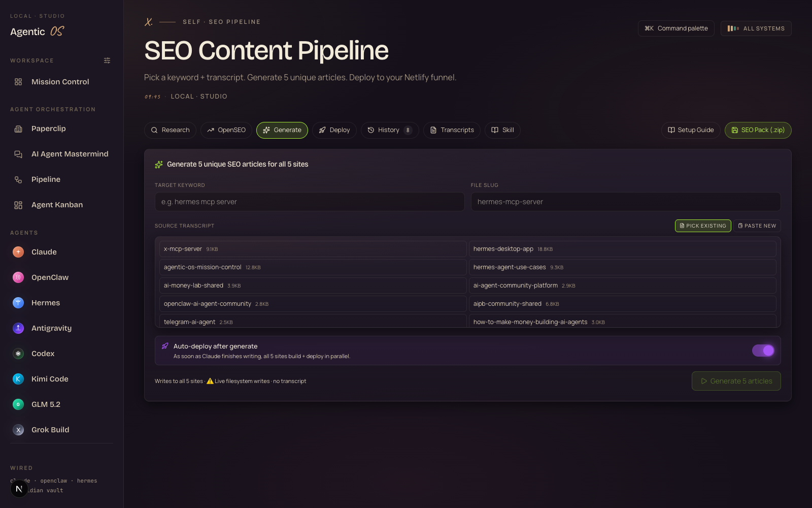The width and height of the screenshot is (812, 508).
Task: Click Generate 5 articles button
Action: 736,381
